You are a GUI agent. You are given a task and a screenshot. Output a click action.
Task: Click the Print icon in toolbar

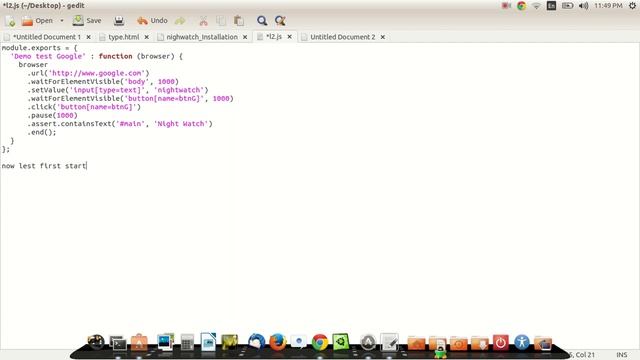click(x=119, y=20)
